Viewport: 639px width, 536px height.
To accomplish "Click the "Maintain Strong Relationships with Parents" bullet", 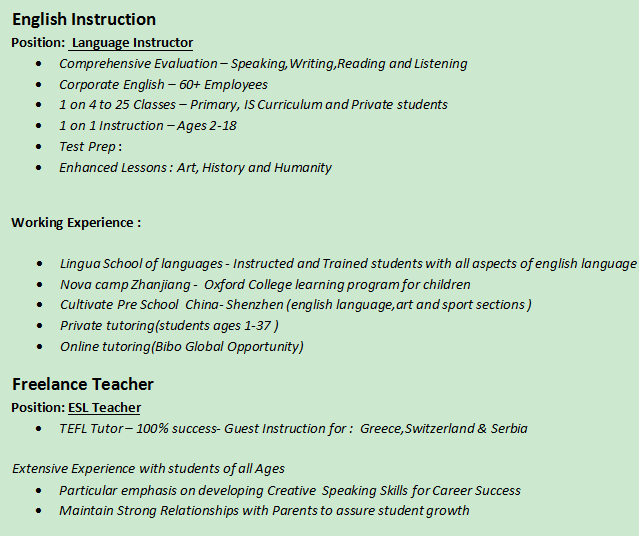I will tap(264, 511).
